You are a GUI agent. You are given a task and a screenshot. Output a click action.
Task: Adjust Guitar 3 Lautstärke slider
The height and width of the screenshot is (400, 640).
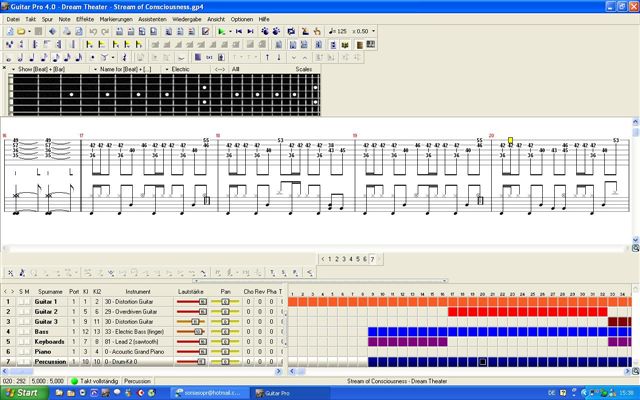tap(191, 322)
